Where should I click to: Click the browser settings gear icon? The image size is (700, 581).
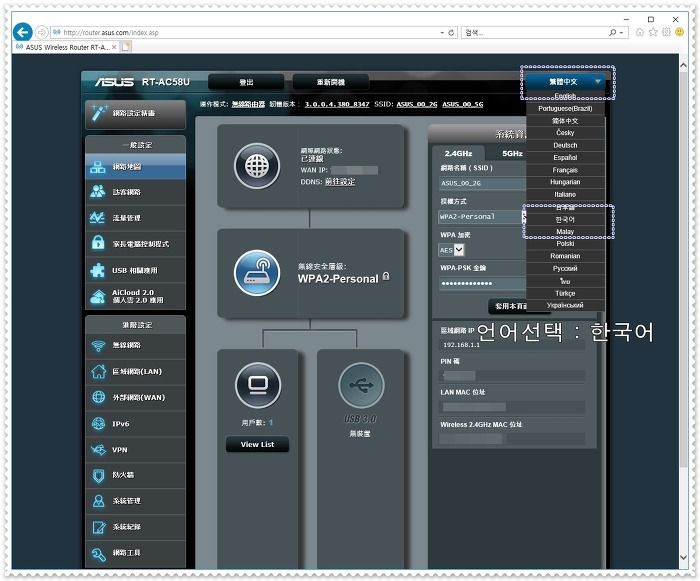pyautogui.click(x=667, y=32)
